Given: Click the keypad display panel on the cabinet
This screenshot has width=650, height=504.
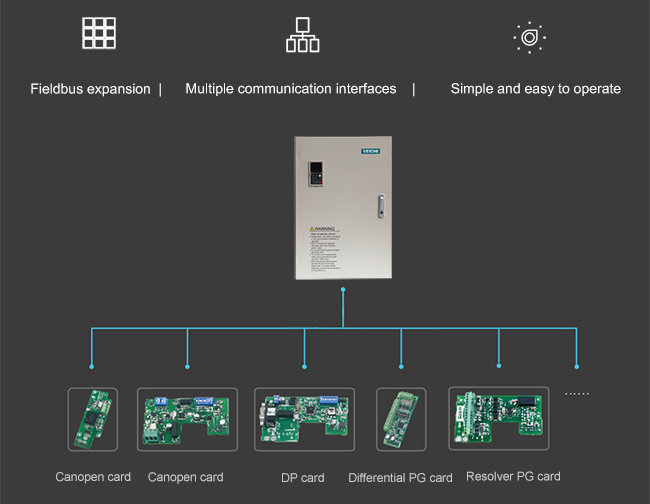Looking at the screenshot, I should [318, 173].
